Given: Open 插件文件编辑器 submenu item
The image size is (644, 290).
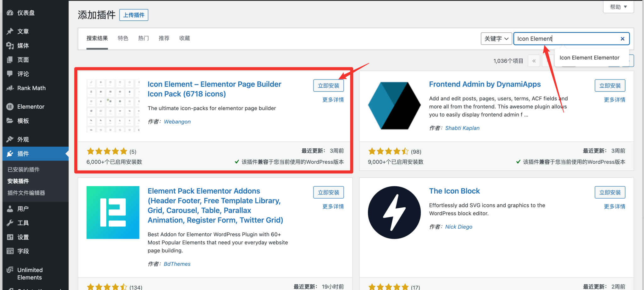Looking at the screenshot, I should tap(26, 193).
